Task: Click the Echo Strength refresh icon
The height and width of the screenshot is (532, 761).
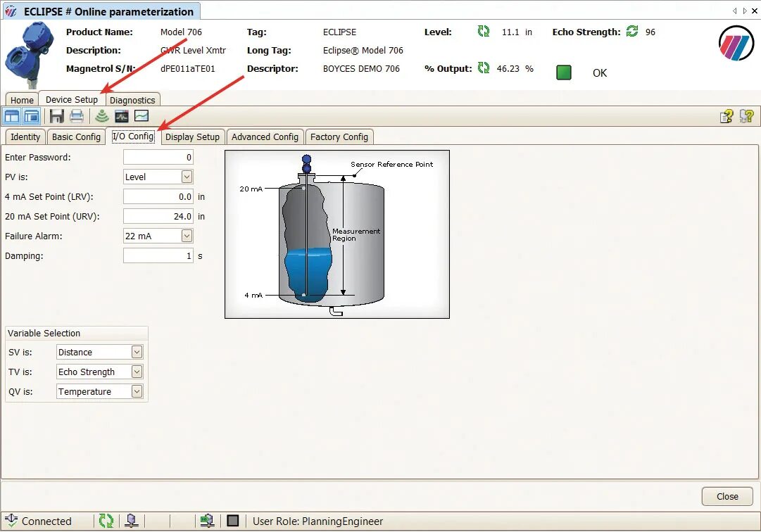Action: [632, 32]
